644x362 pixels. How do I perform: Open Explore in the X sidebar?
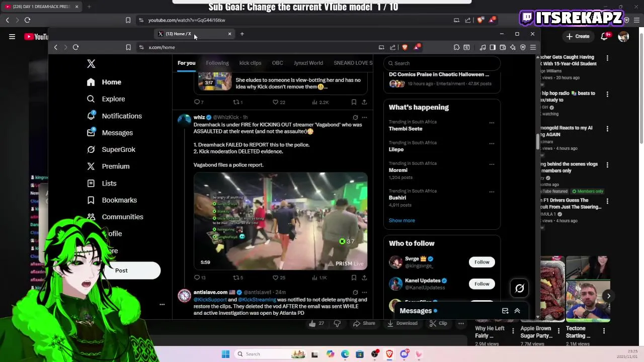pos(106,99)
